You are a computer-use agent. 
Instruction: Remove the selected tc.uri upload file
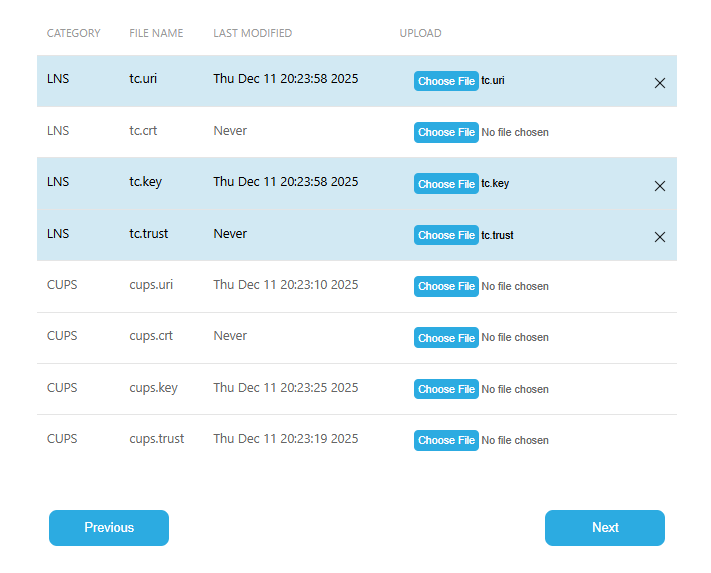659,83
